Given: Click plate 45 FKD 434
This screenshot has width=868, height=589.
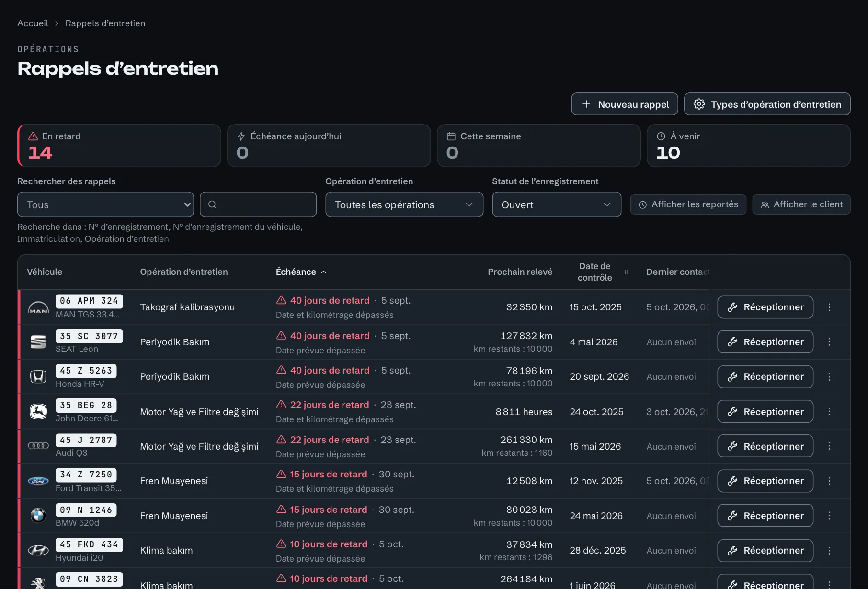Looking at the screenshot, I should pos(89,545).
